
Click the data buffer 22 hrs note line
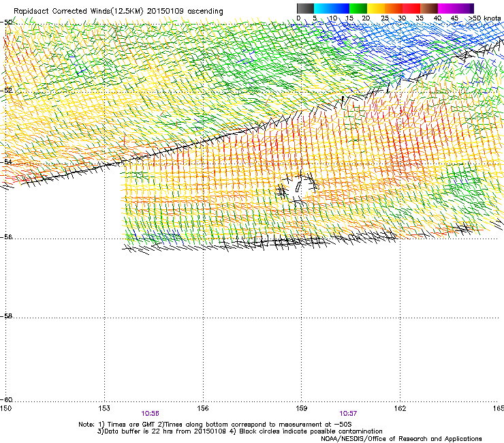pos(240,431)
